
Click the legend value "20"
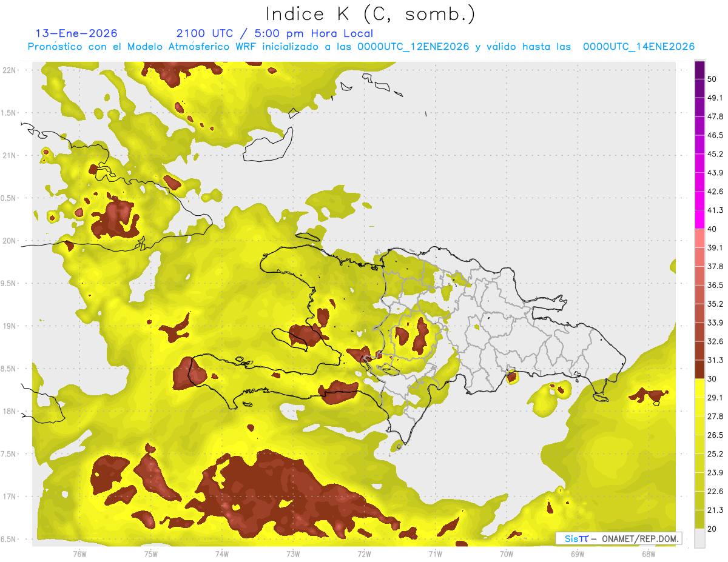coord(712,529)
